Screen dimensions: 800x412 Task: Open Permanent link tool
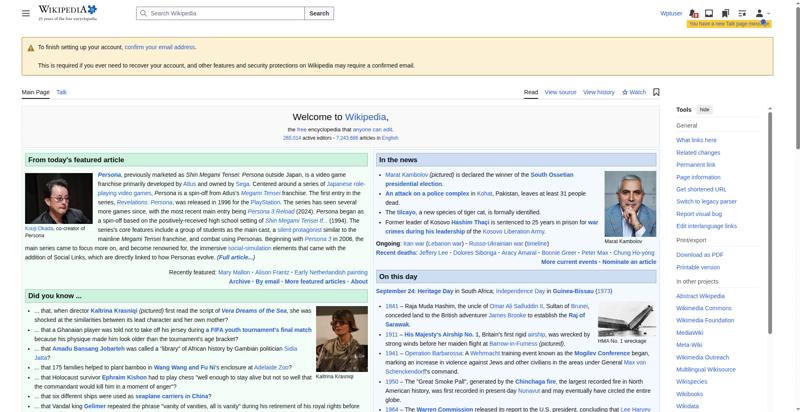(695, 165)
